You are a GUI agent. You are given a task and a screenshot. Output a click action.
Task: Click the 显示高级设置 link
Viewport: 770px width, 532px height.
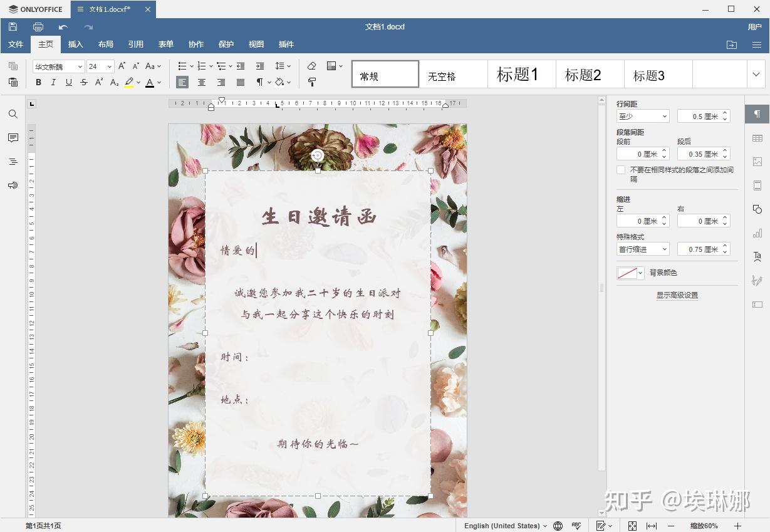tap(677, 295)
